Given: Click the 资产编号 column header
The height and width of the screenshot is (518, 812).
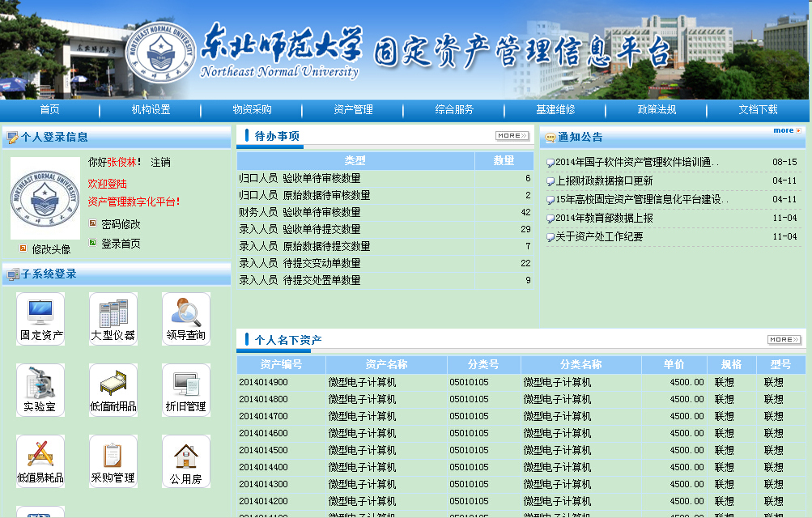Looking at the screenshot, I should pos(281,365).
